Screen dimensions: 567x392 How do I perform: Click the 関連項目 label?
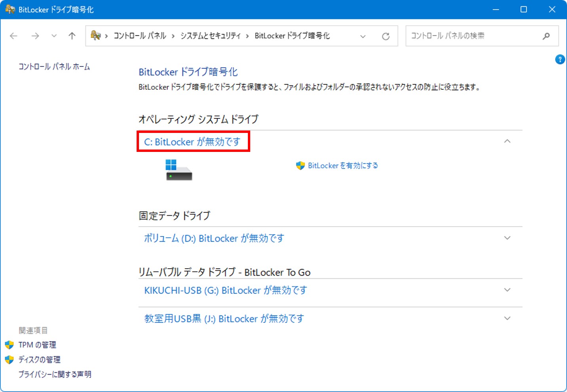pos(33,330)
